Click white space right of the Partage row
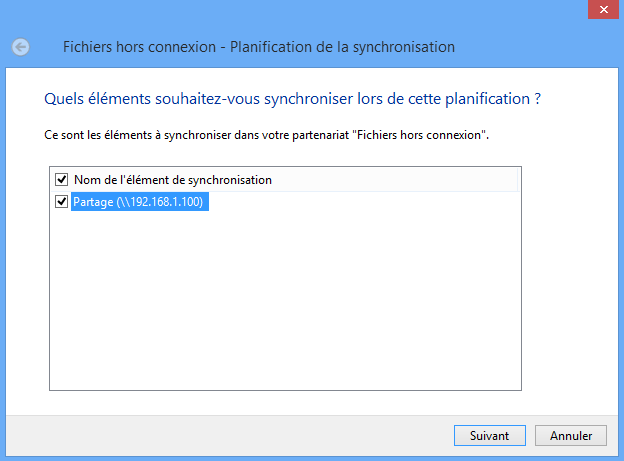Screen dimensions: 624x461 360,201
